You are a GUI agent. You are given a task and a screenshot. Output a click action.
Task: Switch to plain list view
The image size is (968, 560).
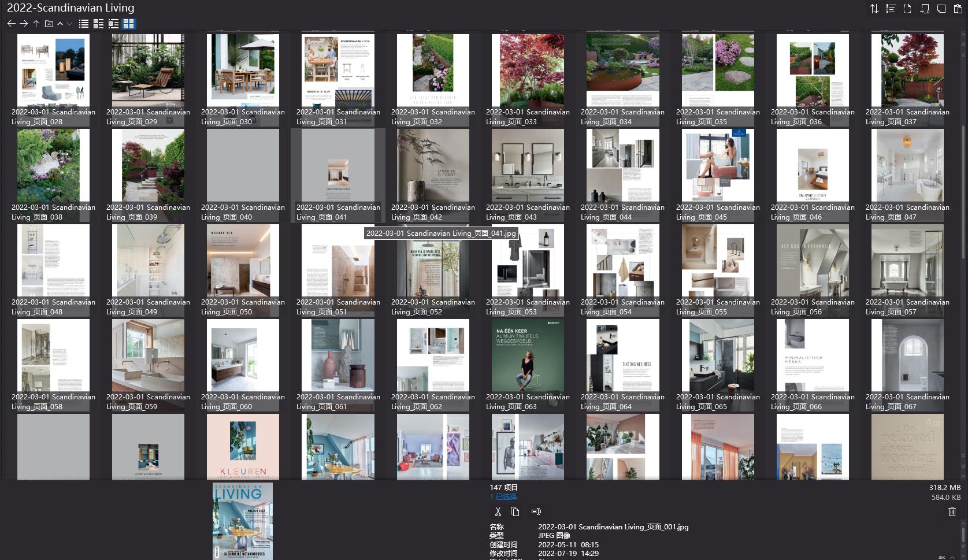pyautogui.click(x=84, y=24)
